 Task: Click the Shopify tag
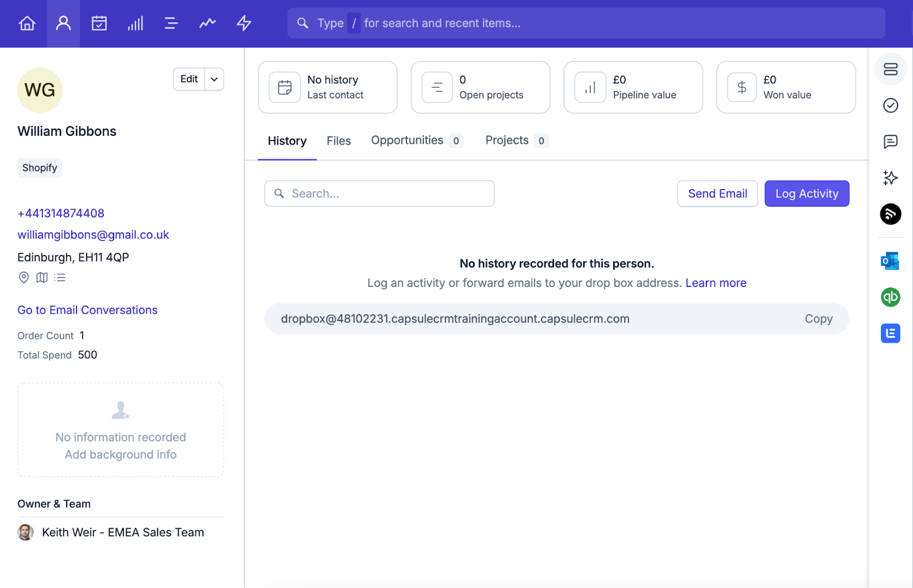39,168
